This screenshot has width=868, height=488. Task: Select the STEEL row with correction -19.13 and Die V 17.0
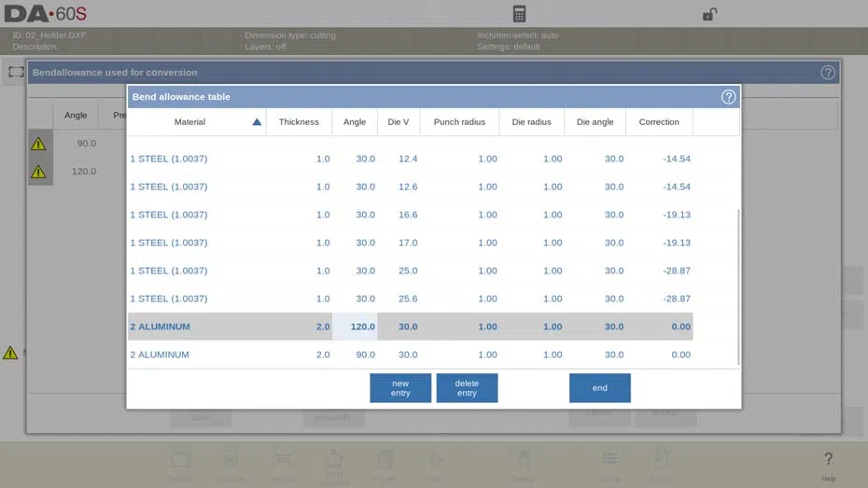point(410,243)
